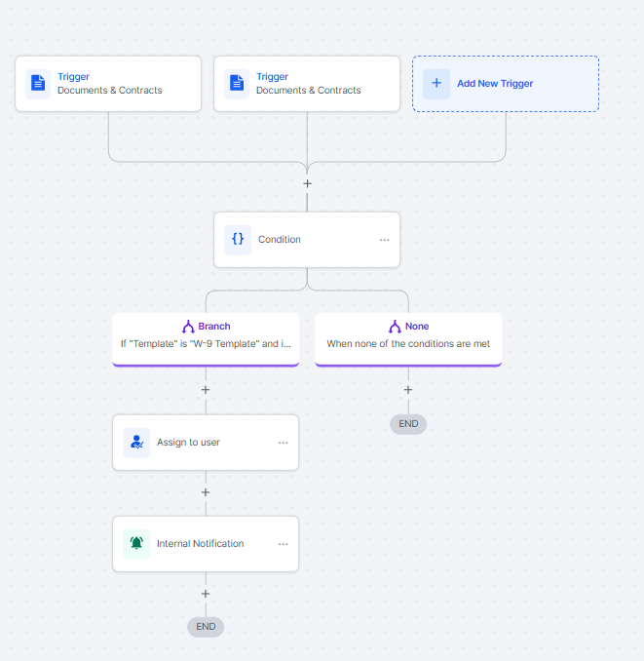Click the text 'If "Template" is "W-9 Template" and i...'
The height and width of the screenshot is (661, 644).
point(206,343)
